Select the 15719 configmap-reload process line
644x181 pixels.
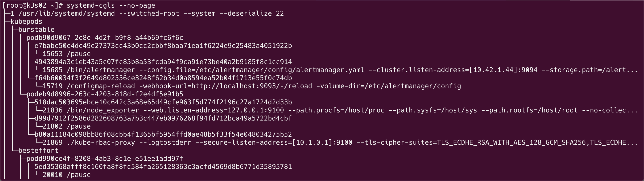[x=252, y=86]
